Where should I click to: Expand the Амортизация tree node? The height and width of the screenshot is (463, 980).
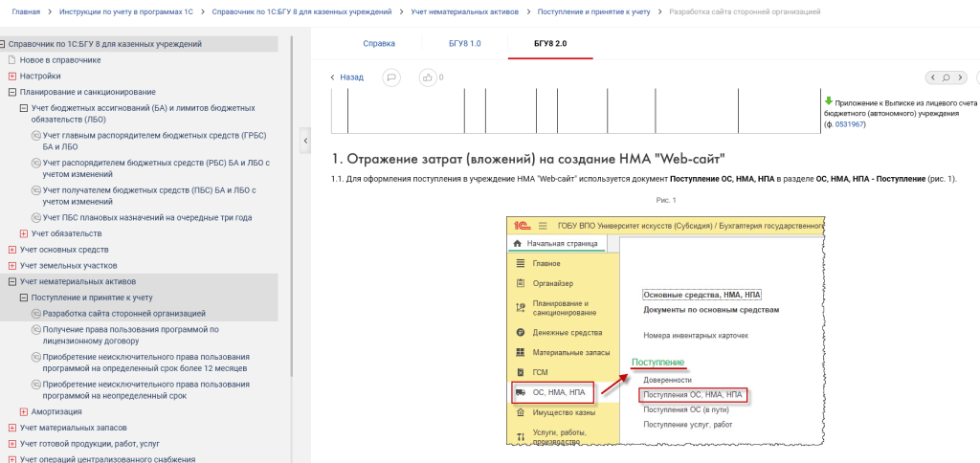point(23,411)
